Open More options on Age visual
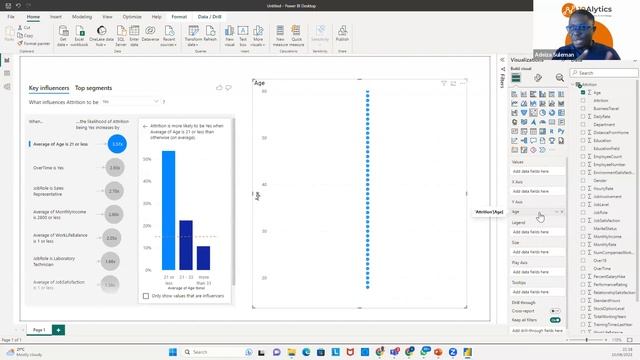 (462, 83)
